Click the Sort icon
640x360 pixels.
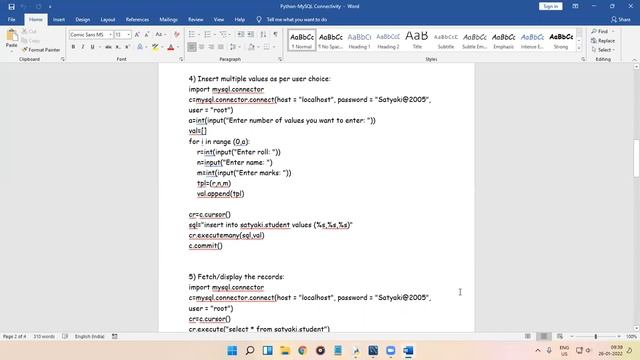(x=263, y=35)
